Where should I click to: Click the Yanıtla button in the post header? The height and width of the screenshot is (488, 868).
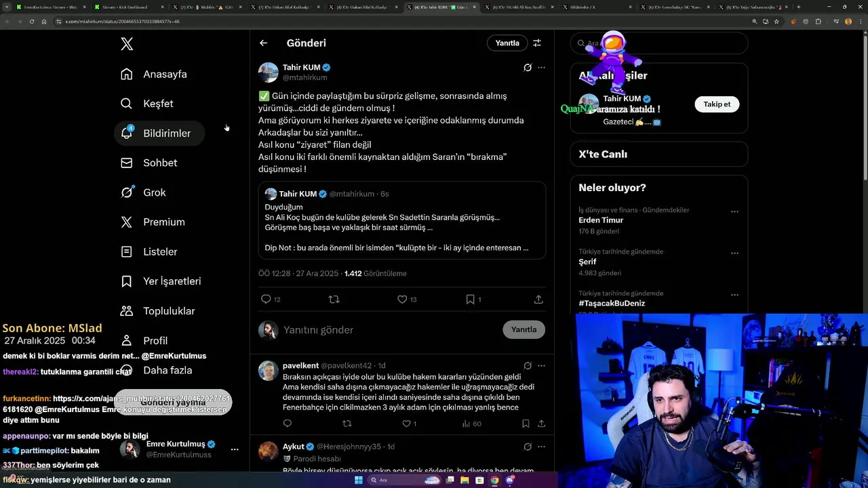tap(507, 43)
